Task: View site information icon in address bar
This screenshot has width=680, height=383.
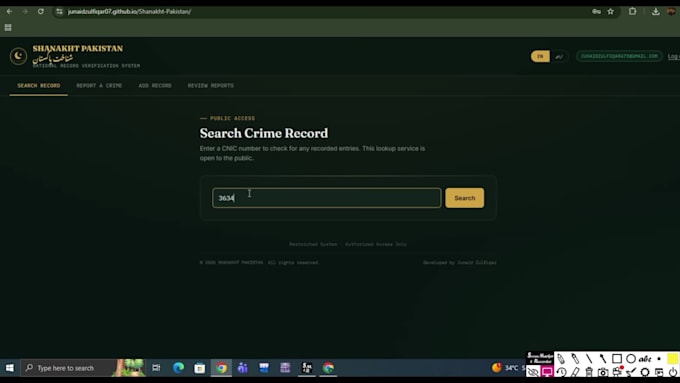Action: click(59, 11)
